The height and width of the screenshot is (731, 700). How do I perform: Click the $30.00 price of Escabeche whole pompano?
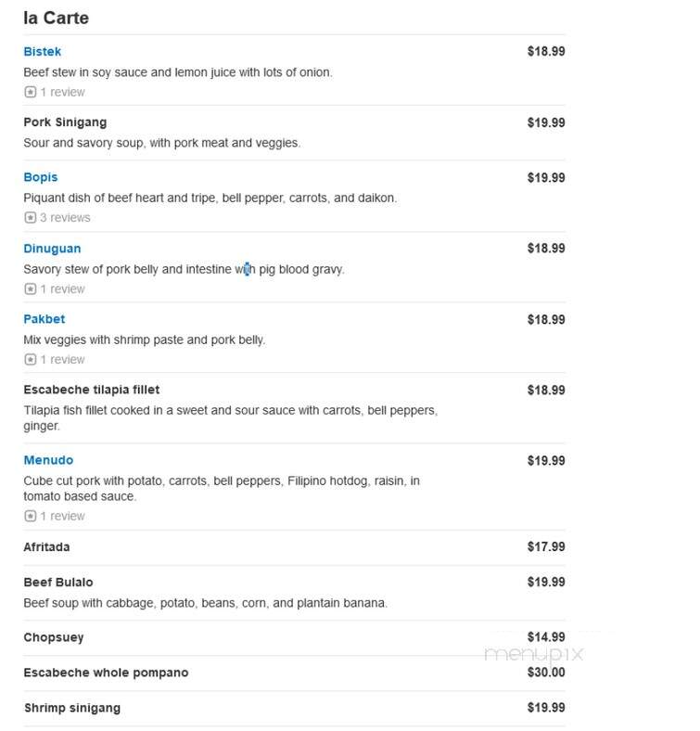546,673
